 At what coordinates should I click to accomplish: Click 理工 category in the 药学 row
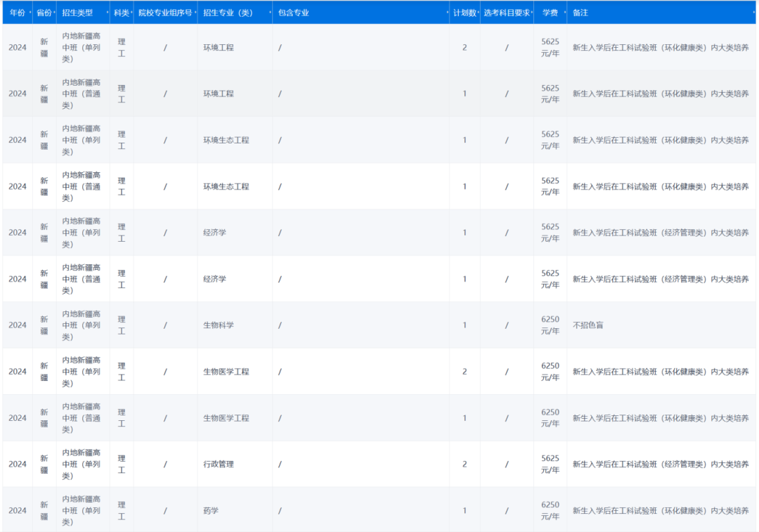coord(122,511)
